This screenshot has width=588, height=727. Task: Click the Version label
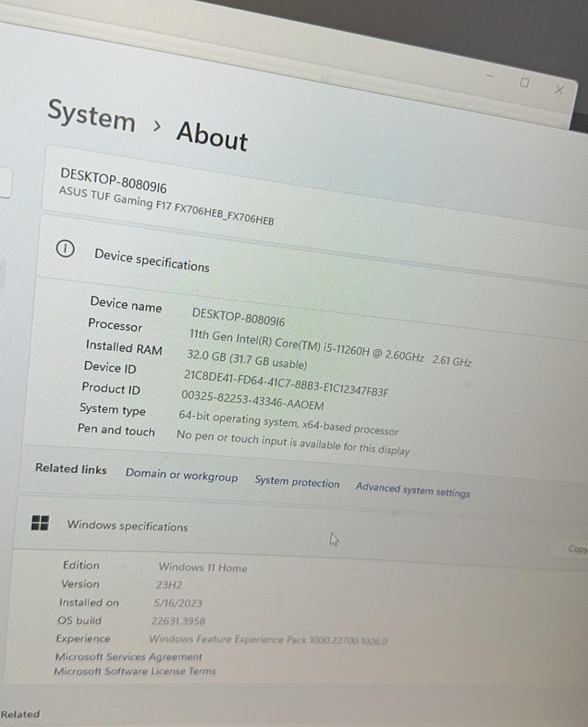click(x=80, y=584)
